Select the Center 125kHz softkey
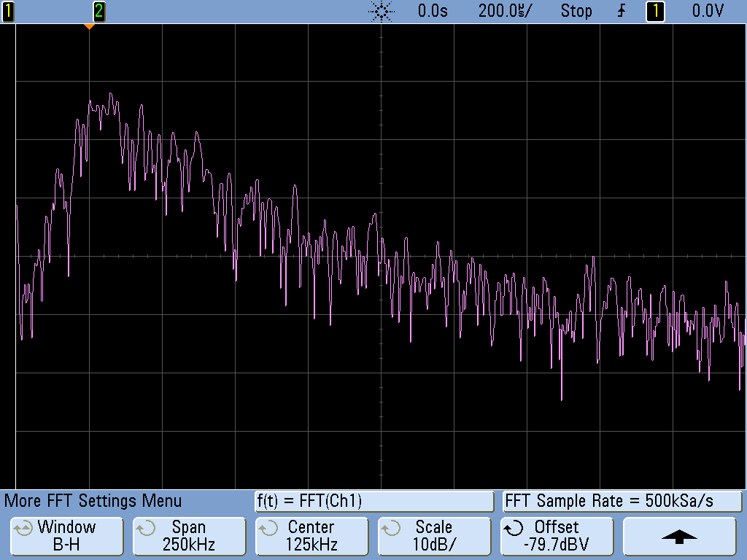 (311, 536)
